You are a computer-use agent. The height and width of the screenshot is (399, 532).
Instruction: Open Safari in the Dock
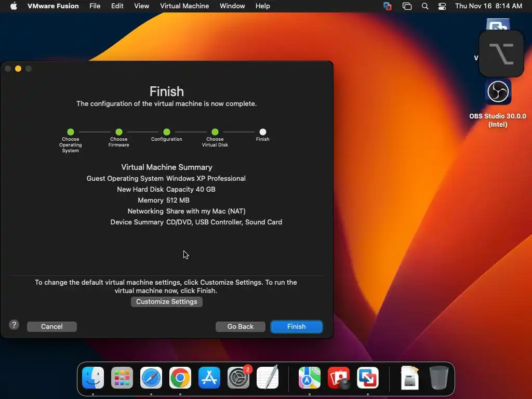[151, 378]
